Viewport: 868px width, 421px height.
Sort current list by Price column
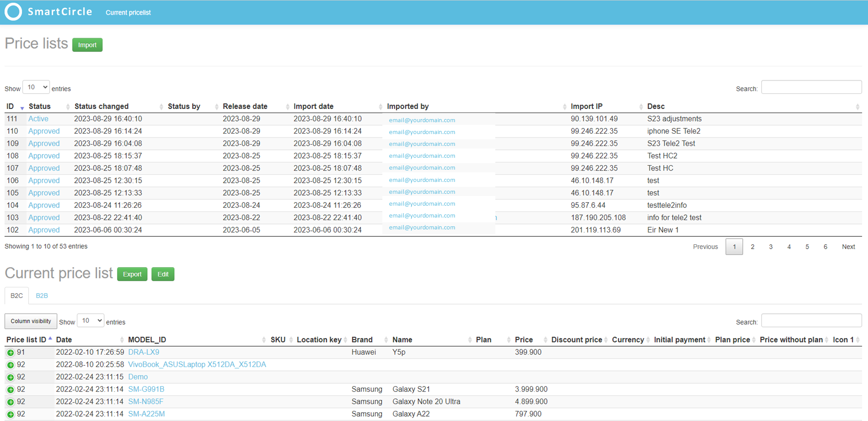click(531, 340)
